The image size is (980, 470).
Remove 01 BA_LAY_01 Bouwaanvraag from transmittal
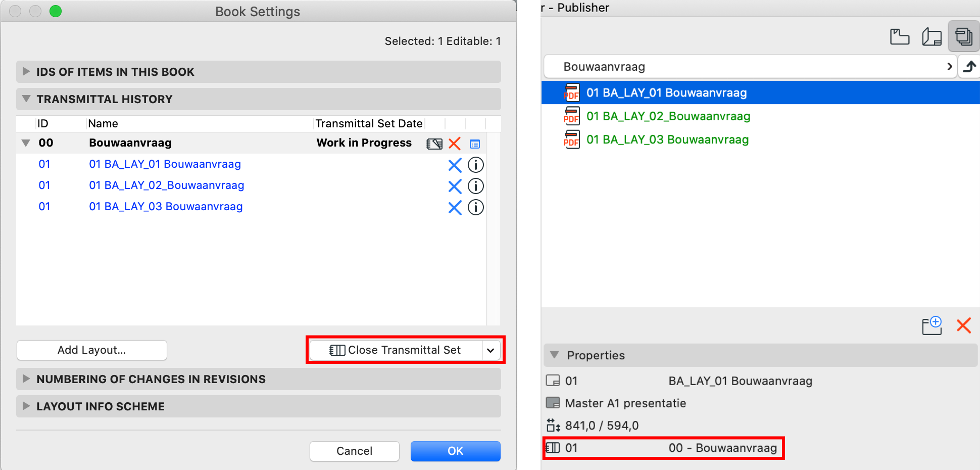tap(455, 165)
